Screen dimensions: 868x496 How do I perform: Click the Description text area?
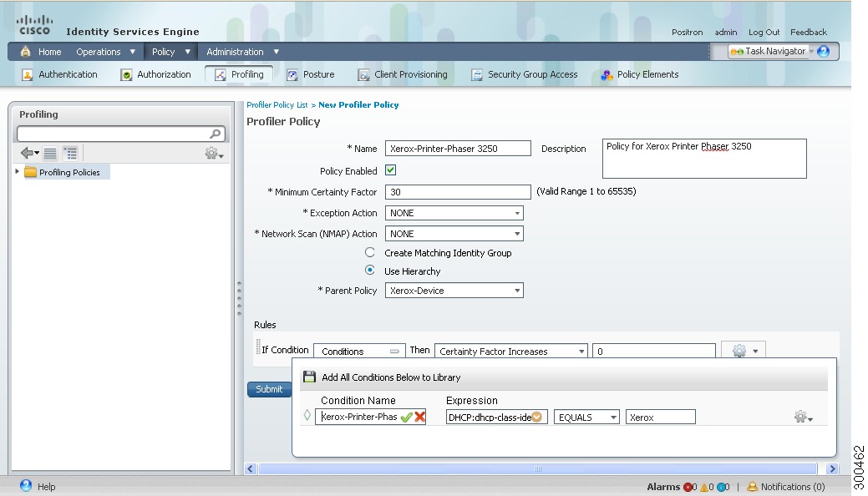[704, 159]
